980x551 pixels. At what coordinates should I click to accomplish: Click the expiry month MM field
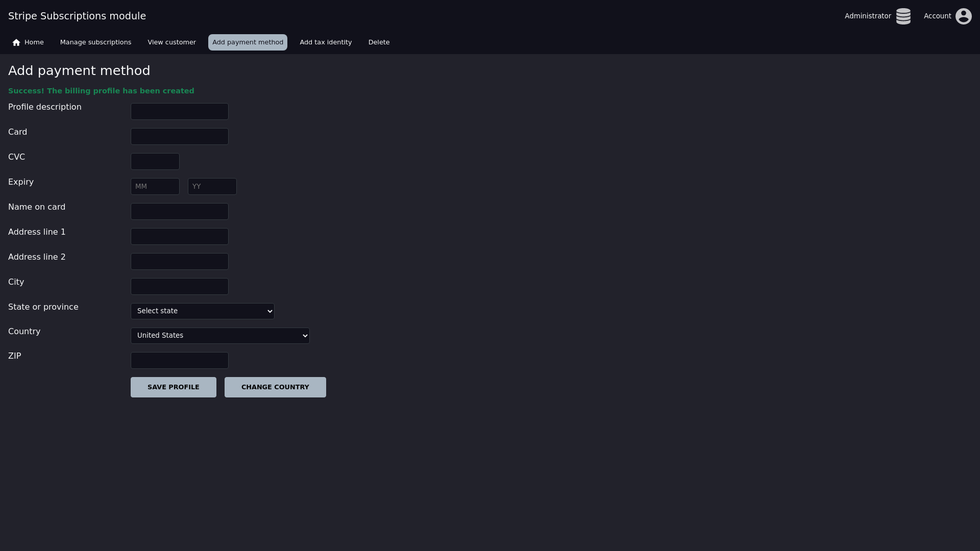click(155, 187)
